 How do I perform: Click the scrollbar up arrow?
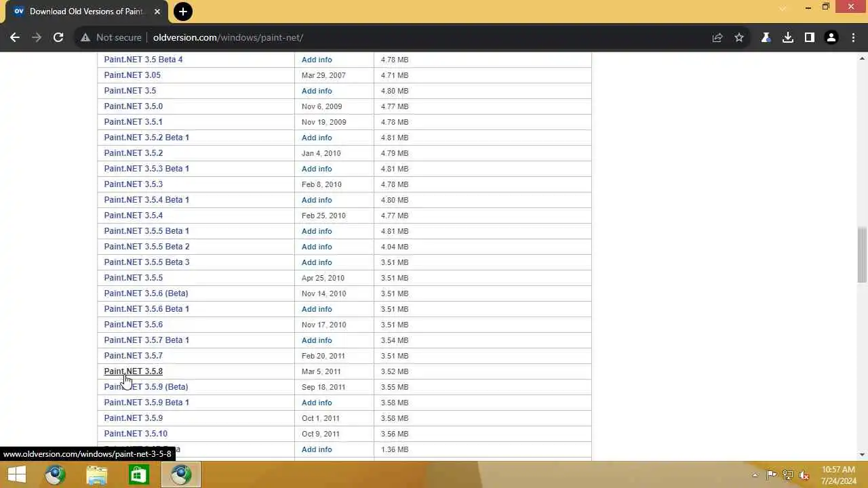tap(862, 58)
